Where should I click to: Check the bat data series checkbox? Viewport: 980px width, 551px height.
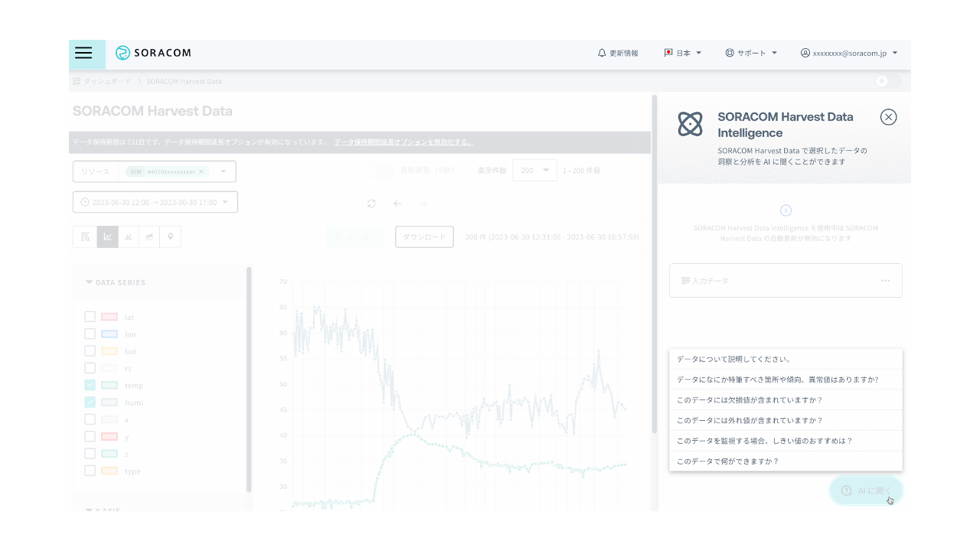click(90, 351)
